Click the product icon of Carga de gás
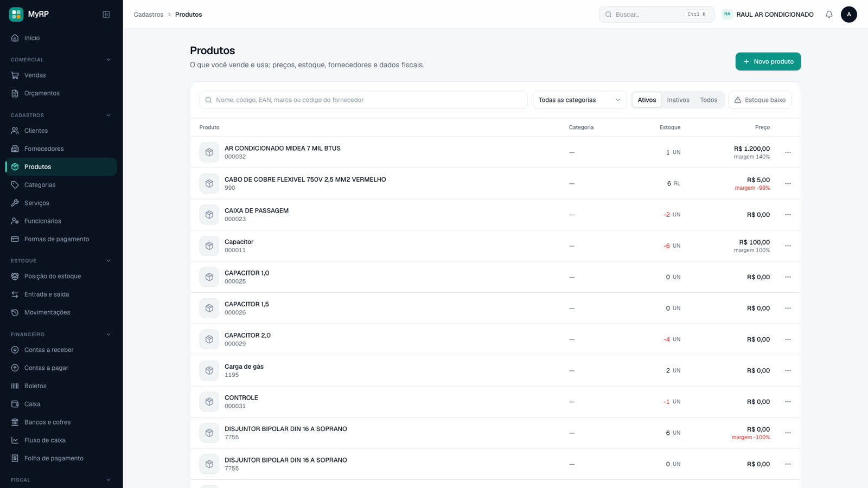The height and width of the screenshot is (488, 868). pos(209,371)
